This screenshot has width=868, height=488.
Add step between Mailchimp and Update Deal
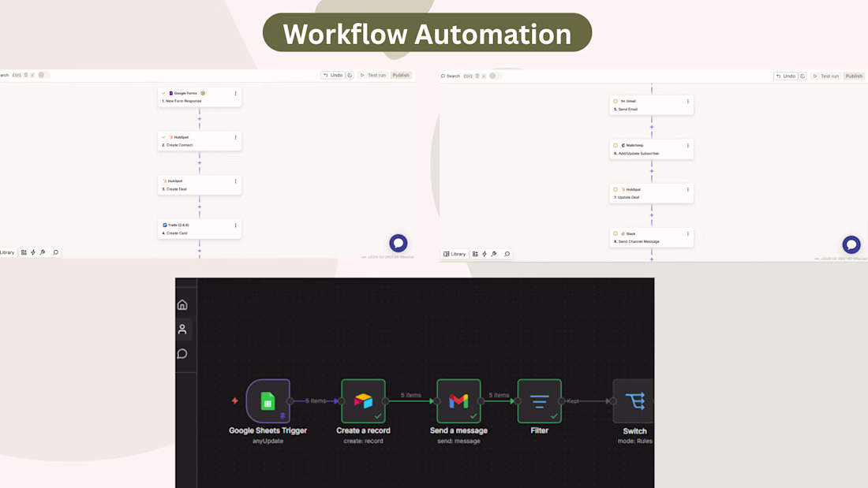pyautogui.click(x=652, y=171)
